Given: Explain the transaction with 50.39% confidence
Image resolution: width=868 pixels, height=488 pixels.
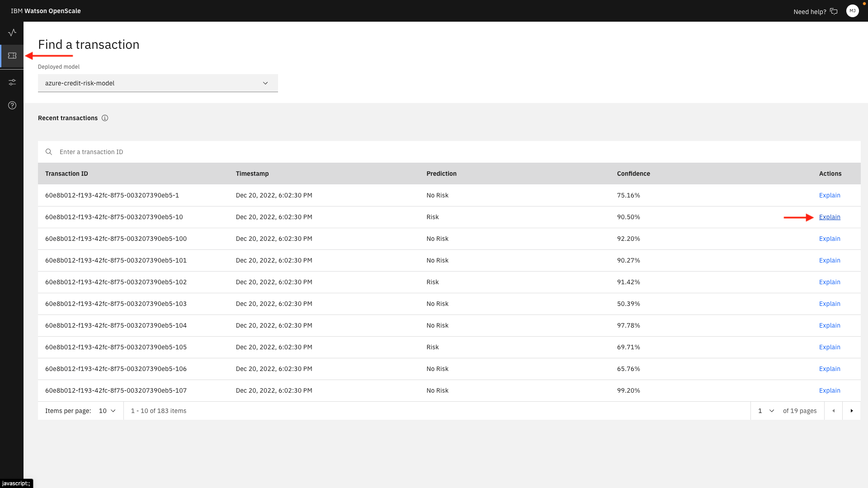Looking at the screenshot, I should point(830,304).
